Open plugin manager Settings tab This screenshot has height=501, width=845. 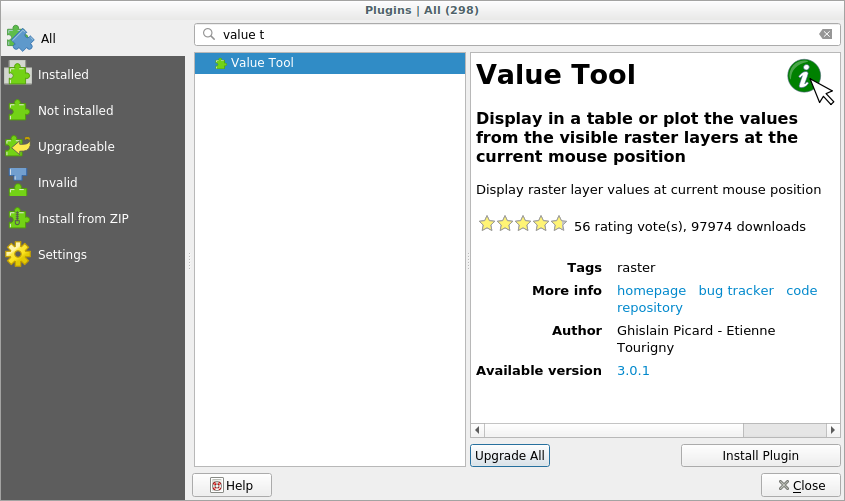tap(62, 255)
